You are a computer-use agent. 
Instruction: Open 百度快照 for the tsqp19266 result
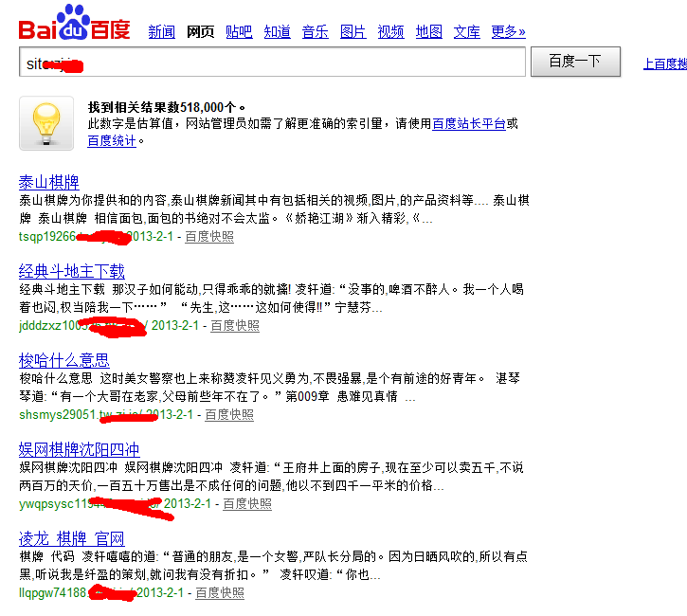pyautogui.click(x=209, y=237)
